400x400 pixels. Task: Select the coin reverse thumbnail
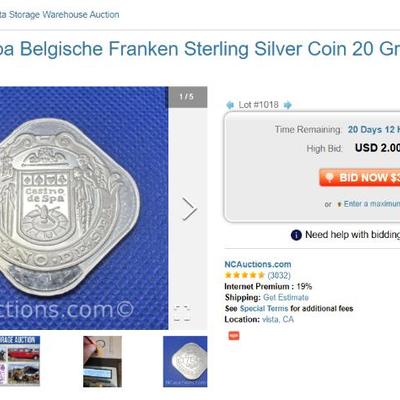[x=185, y=361]
